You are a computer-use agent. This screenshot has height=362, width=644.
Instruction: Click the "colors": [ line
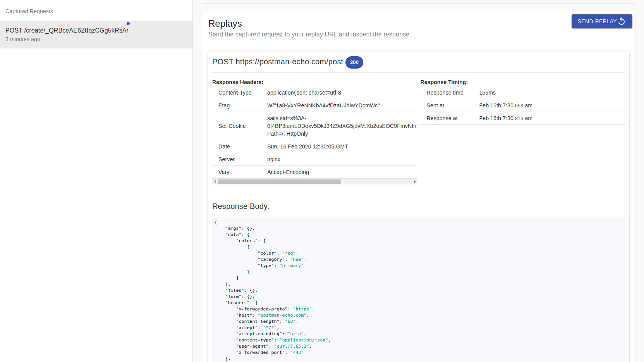point(251,241)
